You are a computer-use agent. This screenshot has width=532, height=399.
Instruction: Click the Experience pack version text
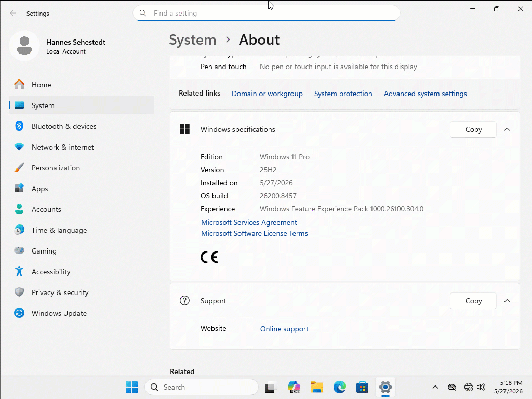click(341, 209)
